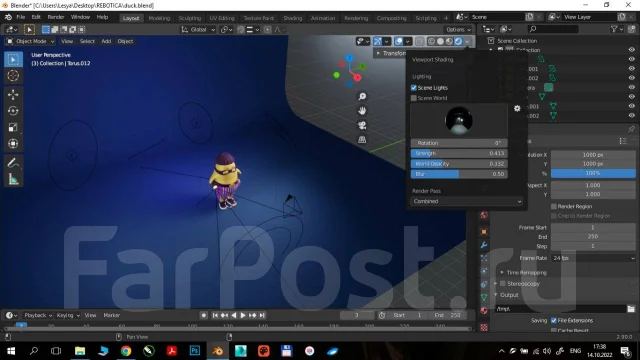Click the viewport zoom magnifier icon

coord(362,96)
